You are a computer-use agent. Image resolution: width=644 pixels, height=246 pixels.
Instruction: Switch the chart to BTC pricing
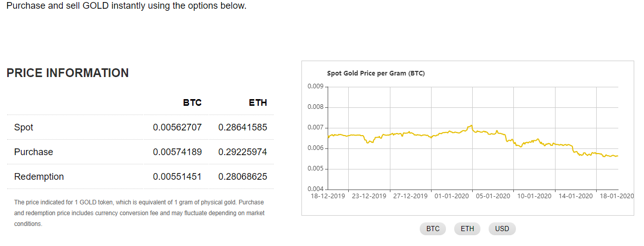pyautogui.click(x=433, y=229)
